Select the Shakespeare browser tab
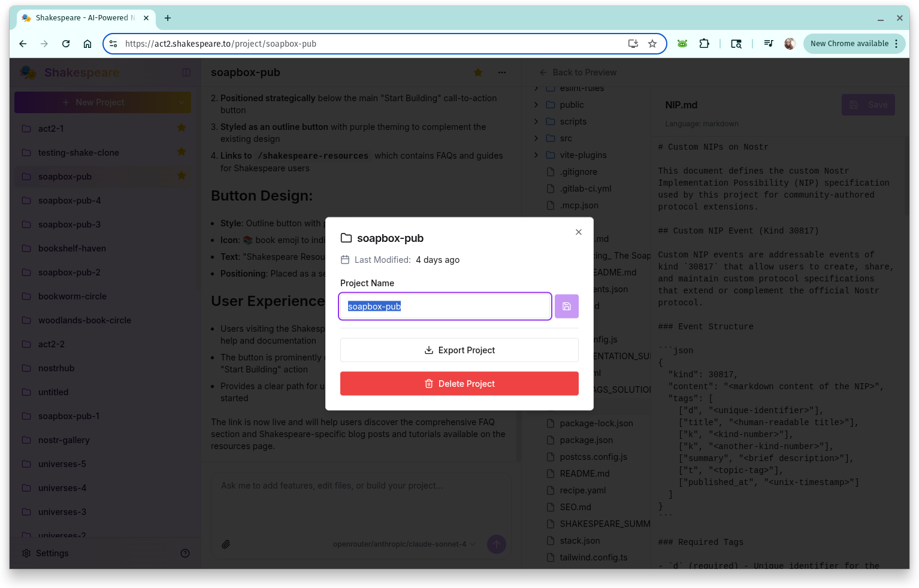 [x=84, y=18]
